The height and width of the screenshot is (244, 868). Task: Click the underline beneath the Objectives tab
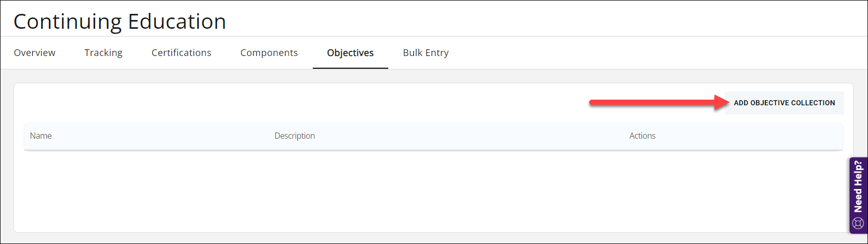coord(350,68)
